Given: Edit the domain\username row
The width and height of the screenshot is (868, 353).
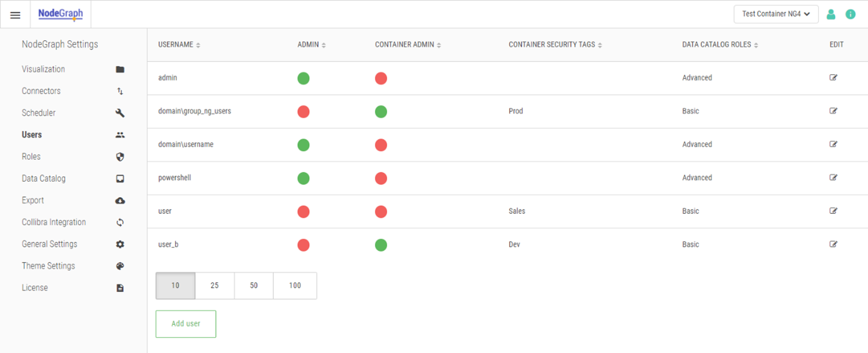Looking at the screenshot, I should click(833, 144).
